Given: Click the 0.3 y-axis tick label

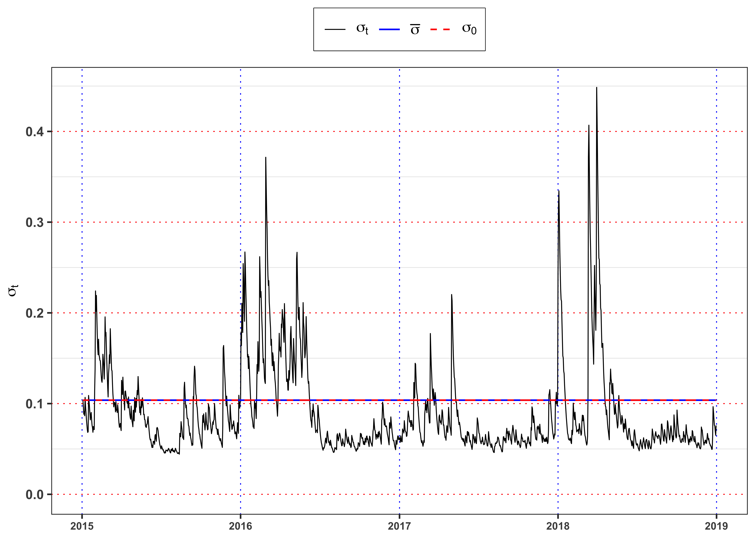Looking at the screenshot, I should [x=35, y=222].
